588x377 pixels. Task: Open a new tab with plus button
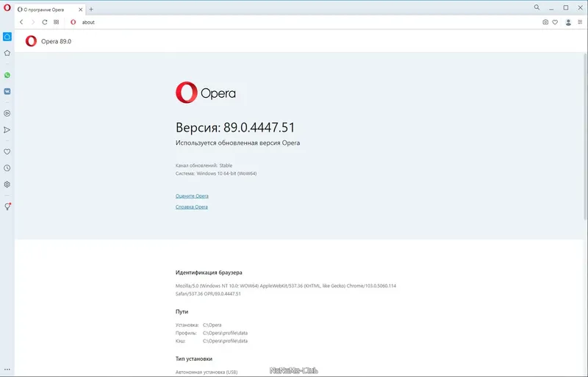click(91, 10)
